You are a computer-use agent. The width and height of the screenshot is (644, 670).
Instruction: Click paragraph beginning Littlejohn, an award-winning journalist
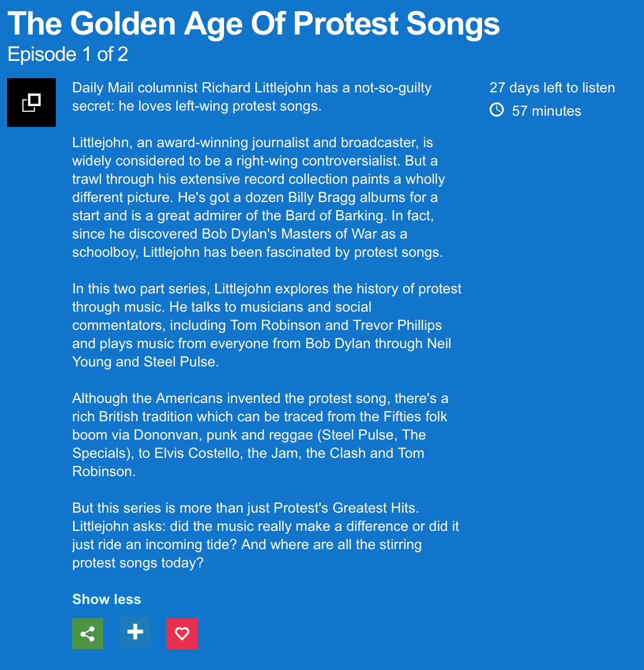[x=258, y=197]
